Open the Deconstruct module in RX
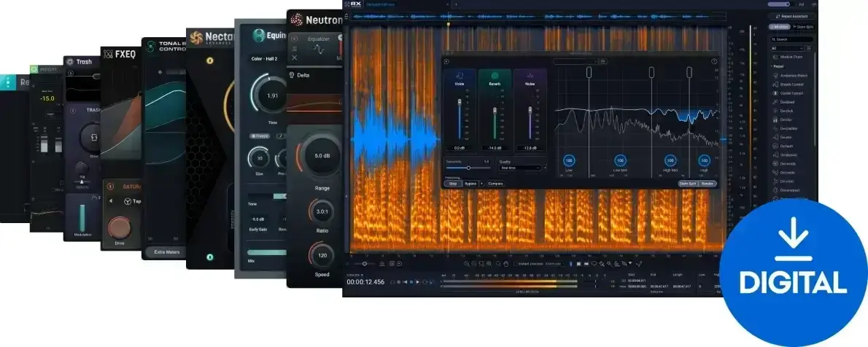The height and width of the screenshot is (347, 868). 785,190
